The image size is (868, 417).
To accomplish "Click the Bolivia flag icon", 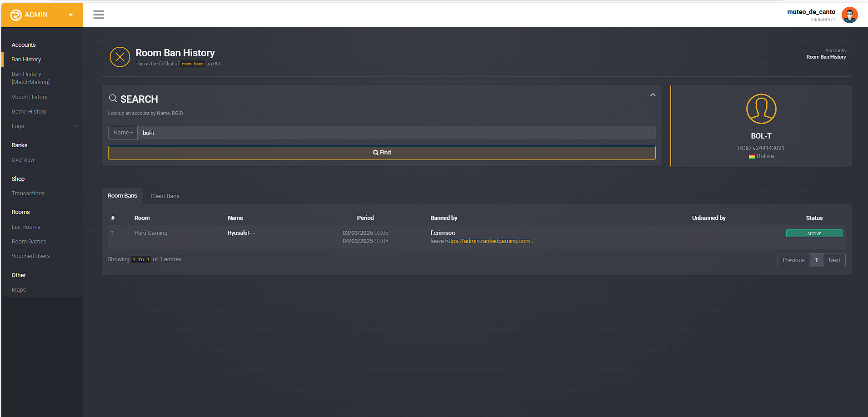I will (x=752, y=156).
